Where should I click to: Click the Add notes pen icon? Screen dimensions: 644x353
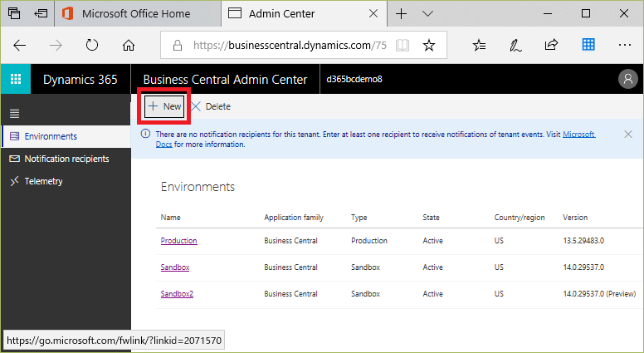pos(515,45)
